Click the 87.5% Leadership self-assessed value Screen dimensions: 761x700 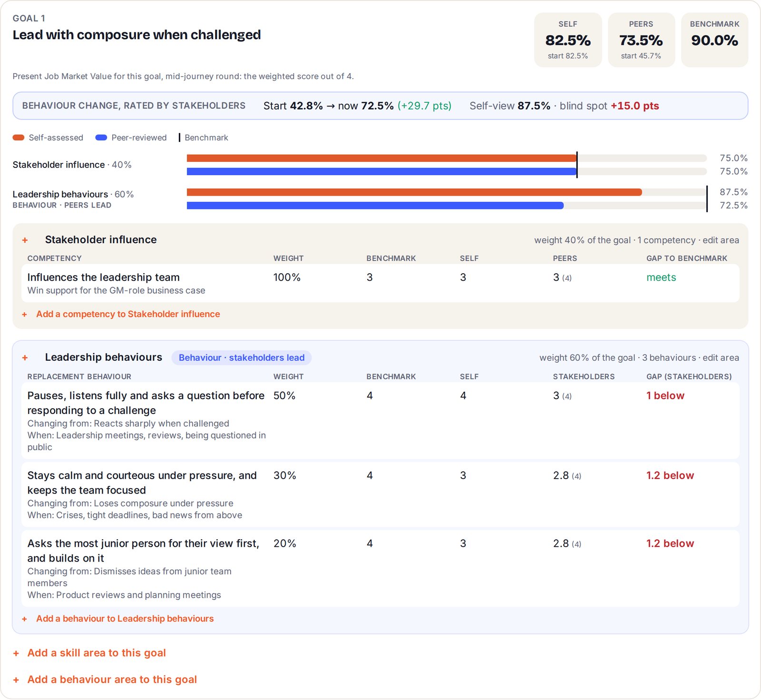click(733, 192)
